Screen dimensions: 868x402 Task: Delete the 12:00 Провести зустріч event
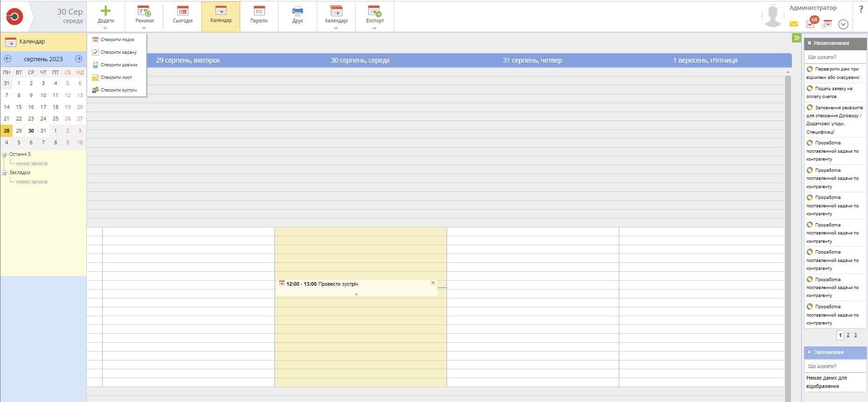[x=433, y=283]
